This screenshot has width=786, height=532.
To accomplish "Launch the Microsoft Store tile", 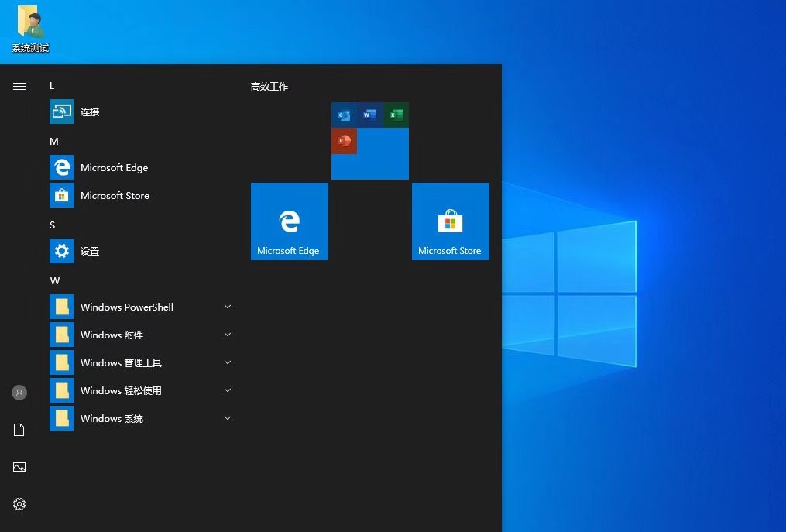I will click(x=450, y=221).
